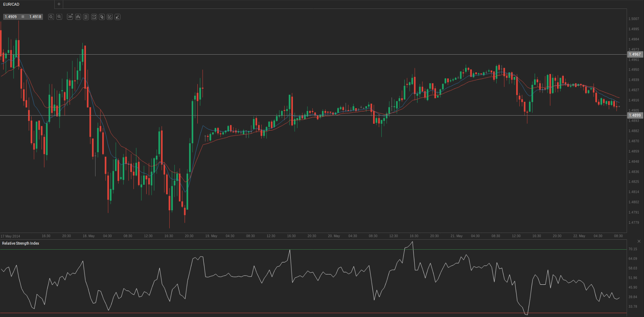Close the Relative Strength Index panel
644x317 pixels.
(639, 241)
